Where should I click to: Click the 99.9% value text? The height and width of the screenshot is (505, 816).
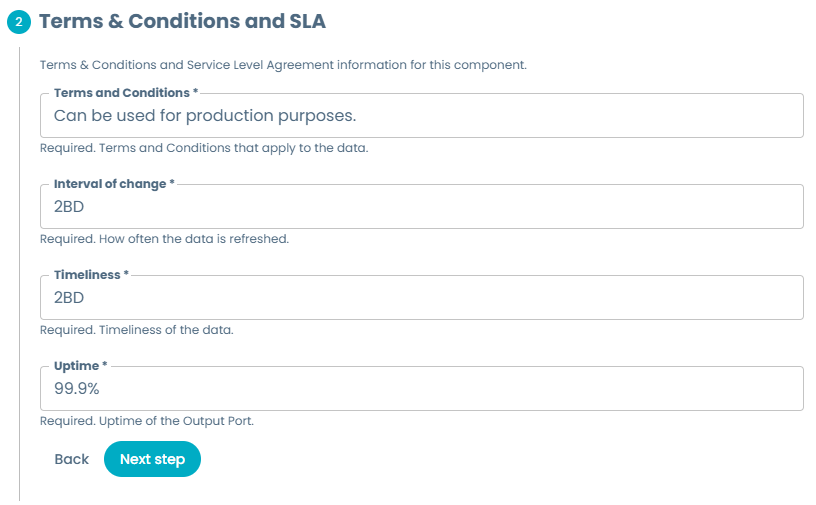[x=77, y=389]
